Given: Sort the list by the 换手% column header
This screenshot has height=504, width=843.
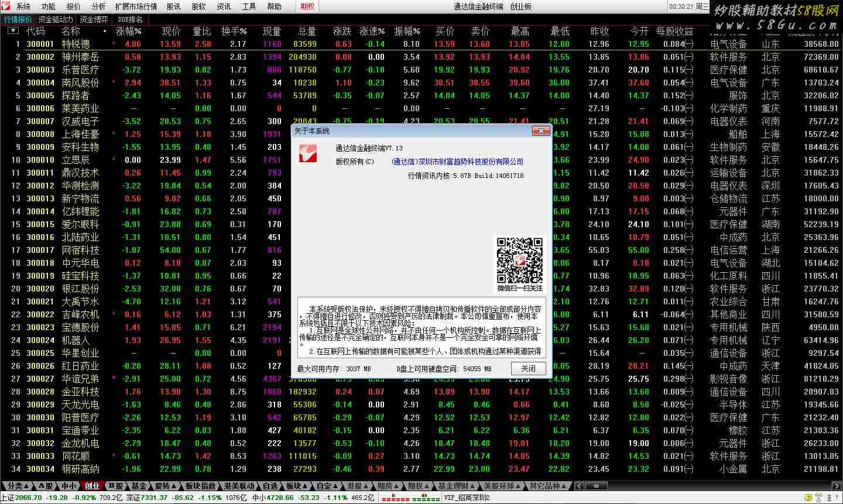Looking at the screenshot, I should (x=234, y=31).
